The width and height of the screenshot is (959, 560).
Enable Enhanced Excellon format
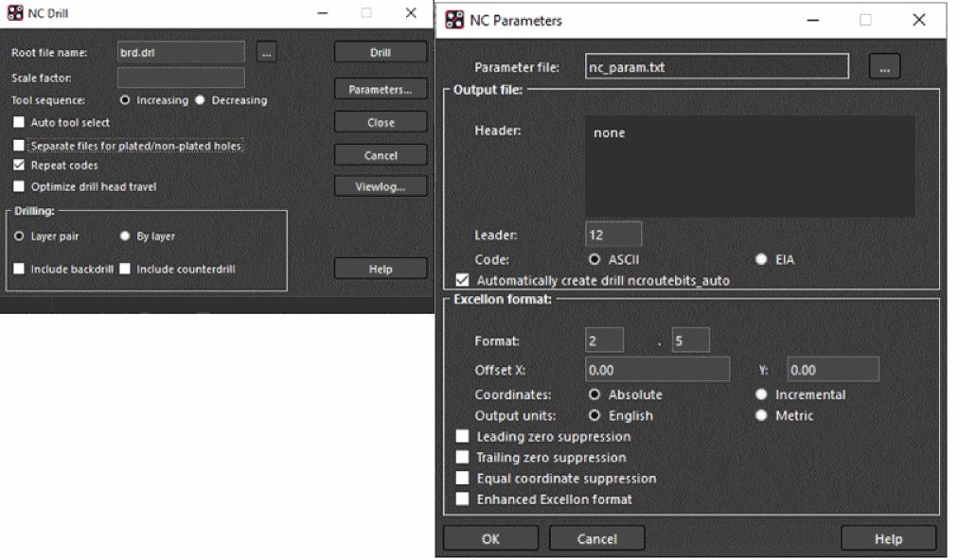(462, 499)
